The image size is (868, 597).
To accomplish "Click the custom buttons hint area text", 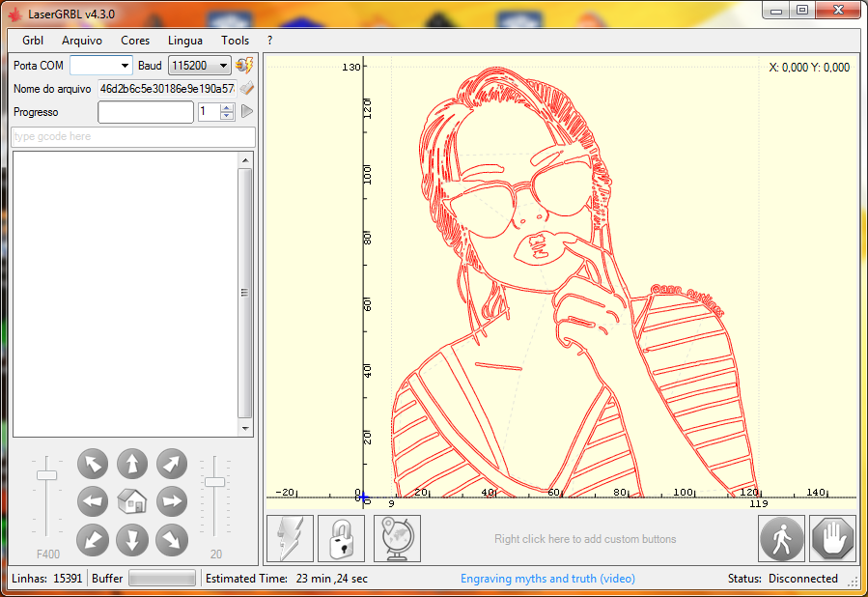I will (x=585, y=539).
